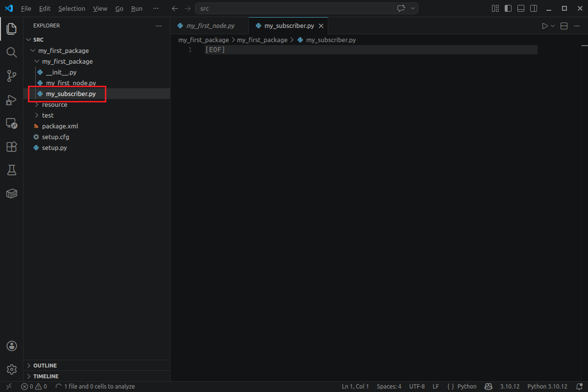Open the Search view icon
The image size is (588, 392).
point(12,52)
